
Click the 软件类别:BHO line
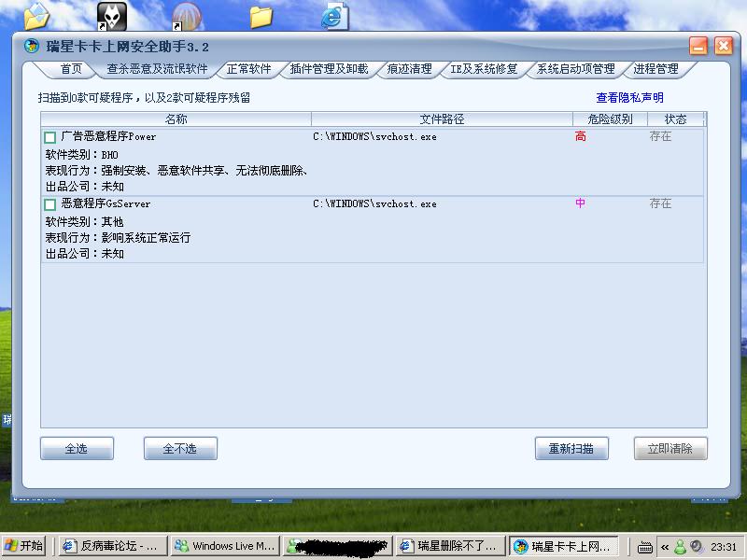click(82, 155)
